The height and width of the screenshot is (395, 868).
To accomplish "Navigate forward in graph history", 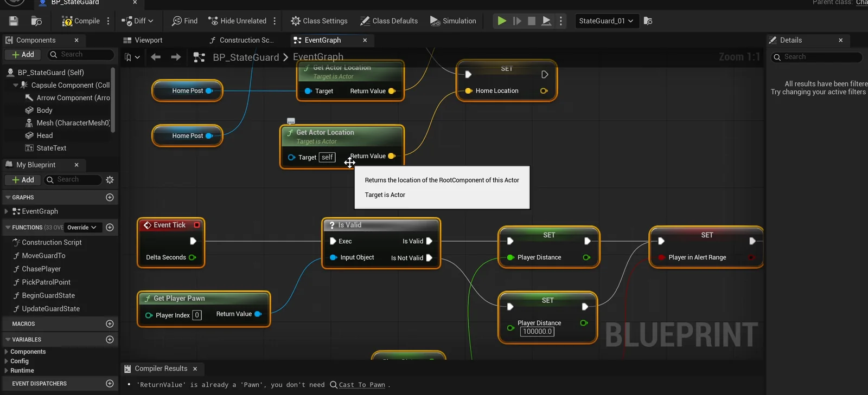I will [x=176, y=57].
